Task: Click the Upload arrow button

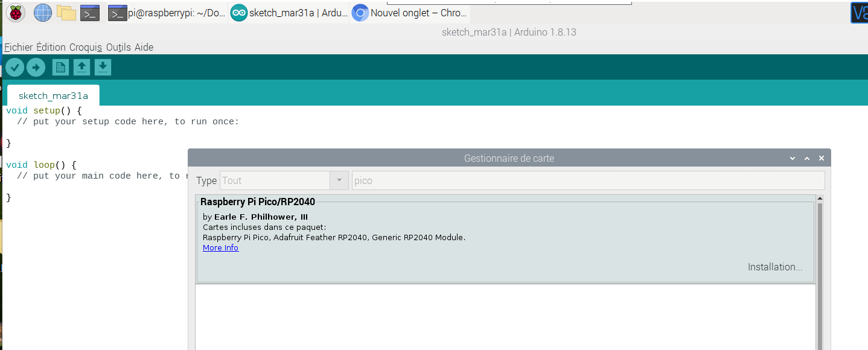Action: (x=36, y=67)
